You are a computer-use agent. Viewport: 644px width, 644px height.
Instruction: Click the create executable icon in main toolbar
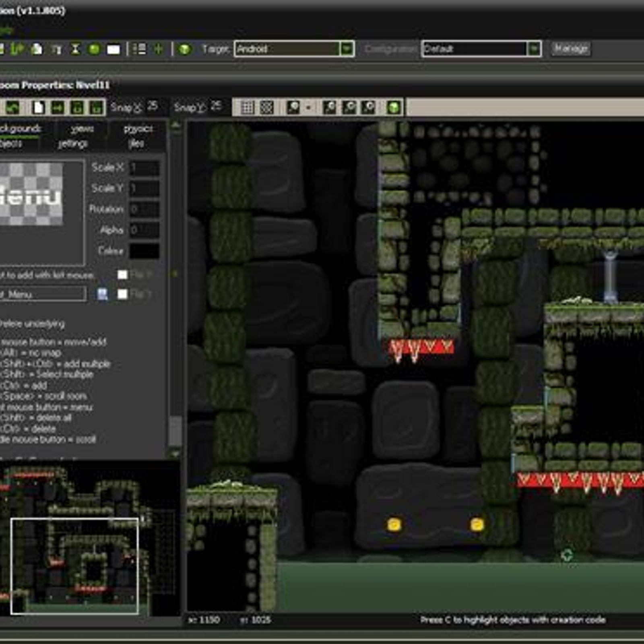pyautogui.click(x=37, y=49)
